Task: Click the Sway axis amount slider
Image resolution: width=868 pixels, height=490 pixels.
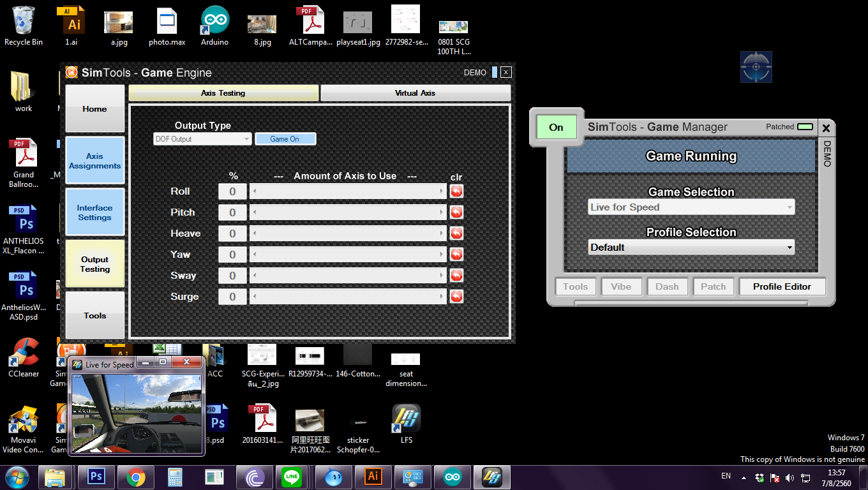Action: tap(348, 276)
